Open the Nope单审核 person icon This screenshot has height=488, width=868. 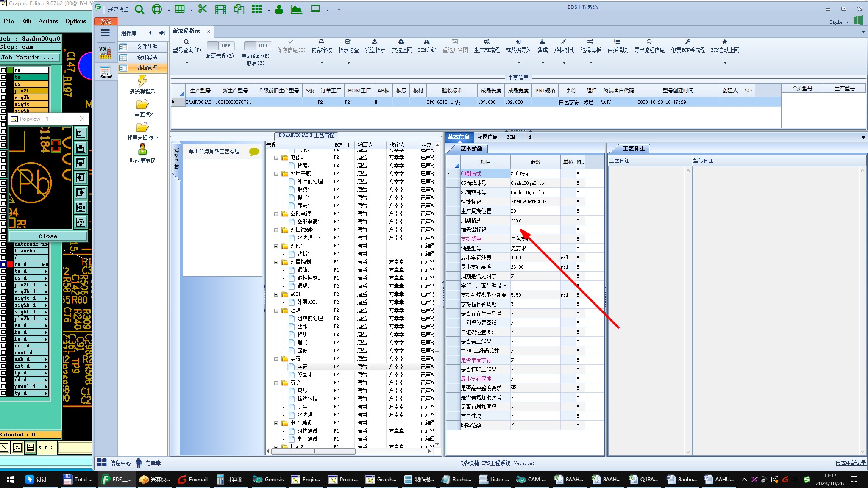tap(142, 150)
